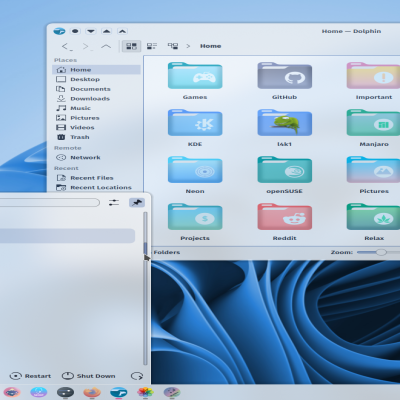The width and height of the screenshot is (400, 400).
Task: Expand more session options circular arrow
Action: (137, 376)
